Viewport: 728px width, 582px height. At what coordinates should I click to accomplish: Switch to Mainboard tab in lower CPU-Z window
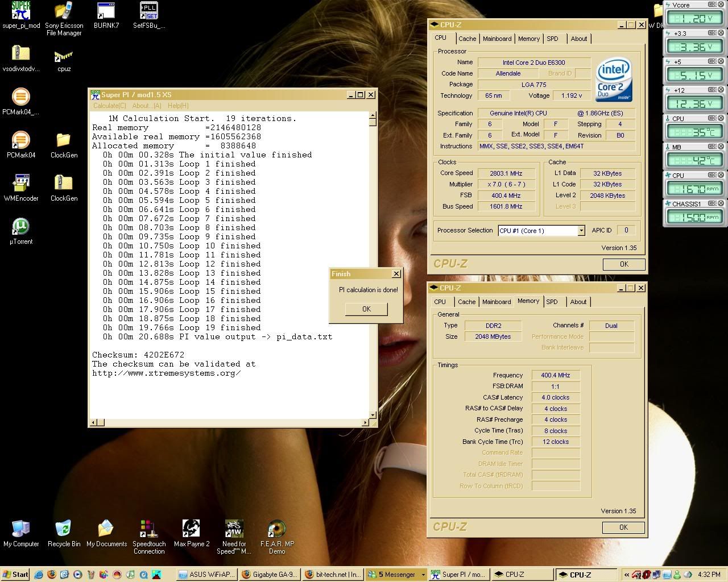(497, 302)
